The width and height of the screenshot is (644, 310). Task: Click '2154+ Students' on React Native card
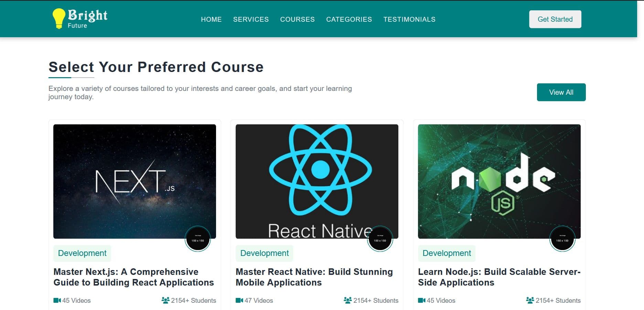click(x=376, y=300)
